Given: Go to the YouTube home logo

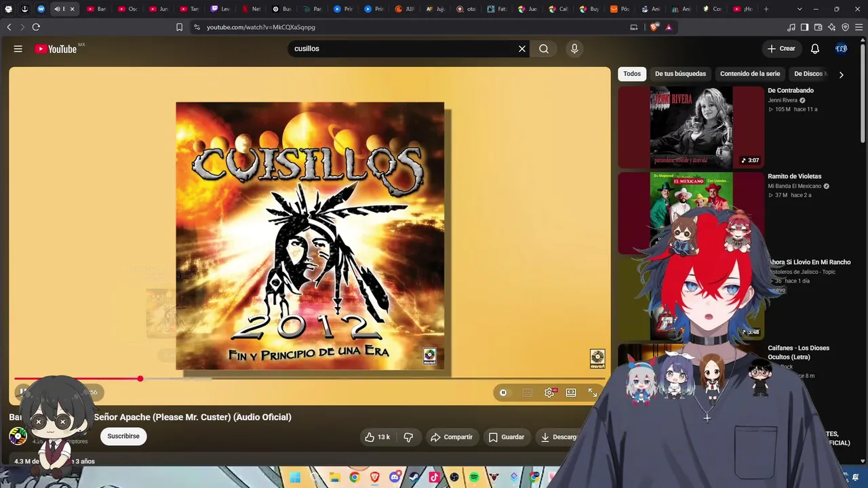Looking at the screenshot, I should (x=56, y=49).
